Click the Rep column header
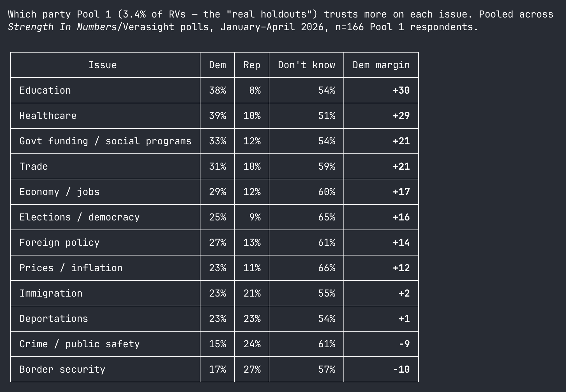 (x=252, y=65)
